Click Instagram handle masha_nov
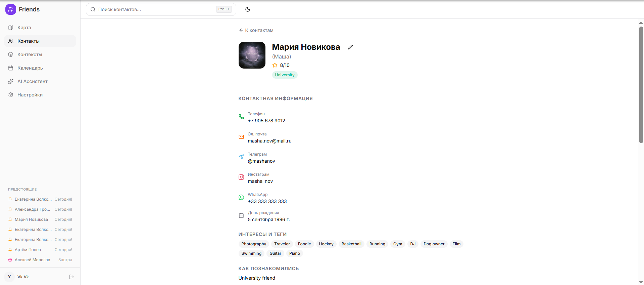 click(260, 181)
